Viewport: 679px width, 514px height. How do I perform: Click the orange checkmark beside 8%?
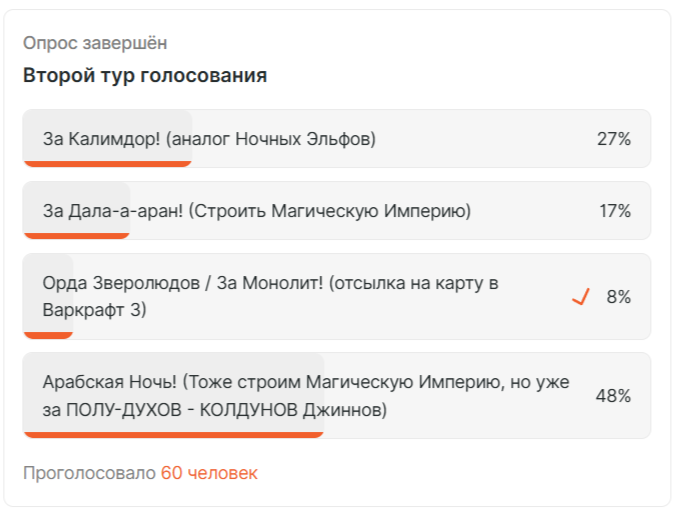coord(580,297)
